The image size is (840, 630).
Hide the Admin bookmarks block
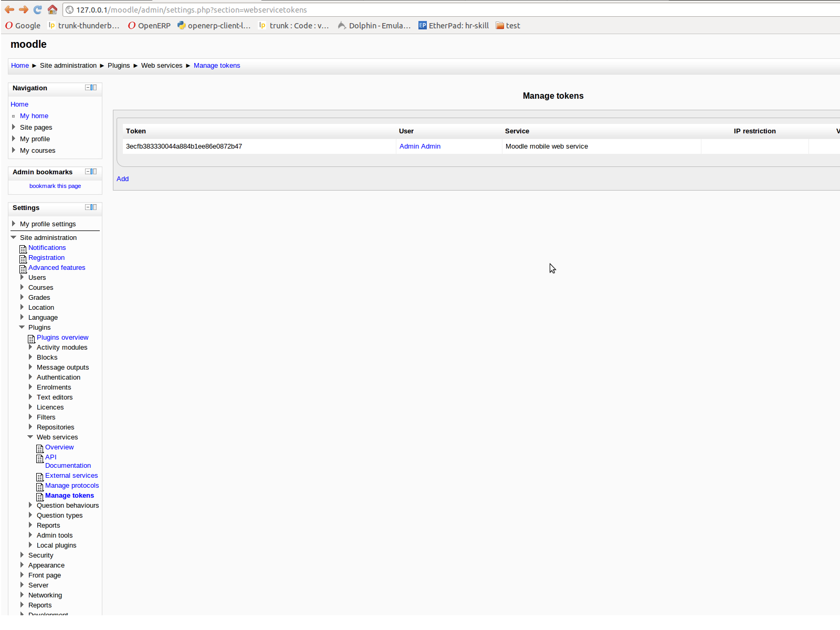point(88,172)
